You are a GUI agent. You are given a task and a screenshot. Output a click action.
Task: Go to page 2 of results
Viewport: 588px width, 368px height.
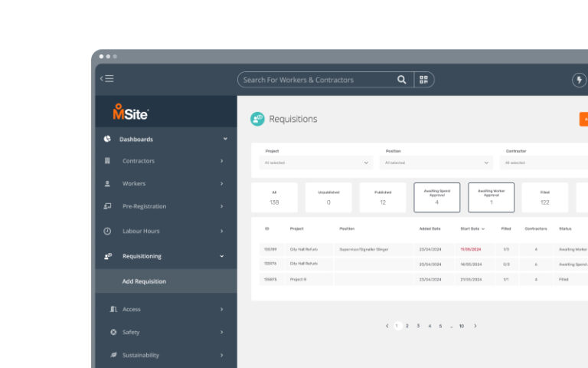point(407,326)
